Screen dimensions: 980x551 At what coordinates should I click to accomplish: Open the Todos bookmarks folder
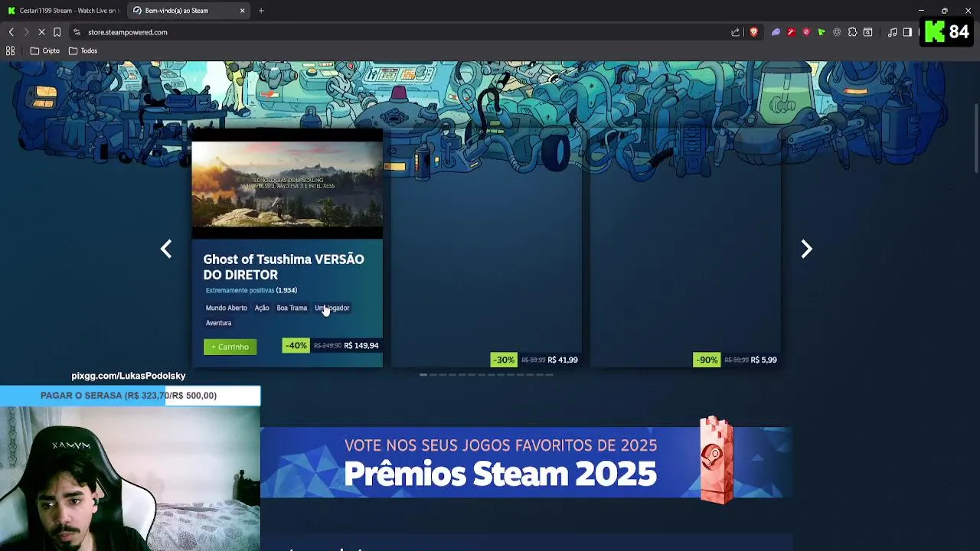83,51
